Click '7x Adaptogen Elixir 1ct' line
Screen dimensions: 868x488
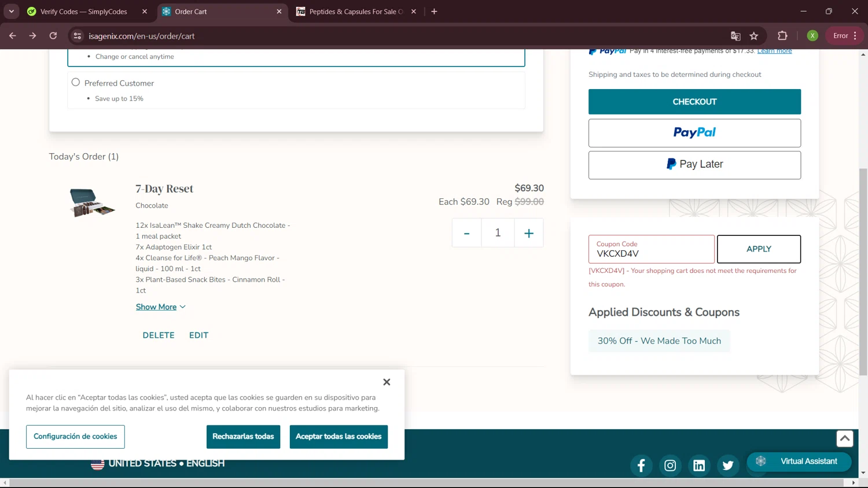coord(174,247)
